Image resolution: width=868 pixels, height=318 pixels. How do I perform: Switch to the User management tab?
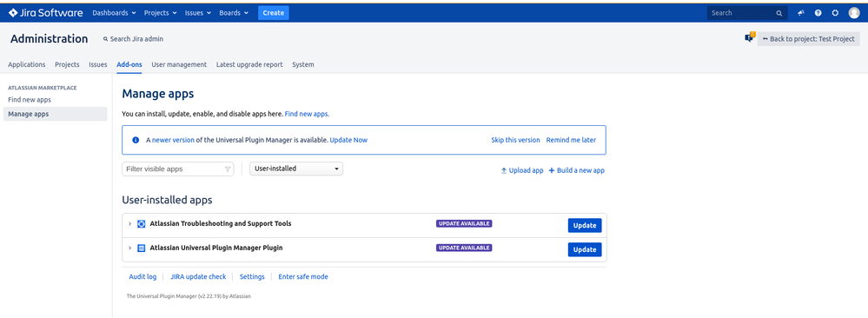179,65
